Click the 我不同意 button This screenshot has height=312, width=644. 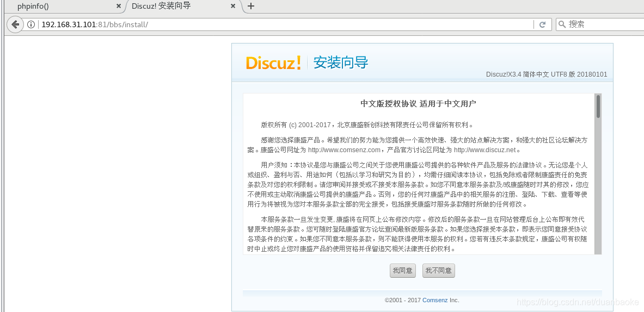[439, 271]
